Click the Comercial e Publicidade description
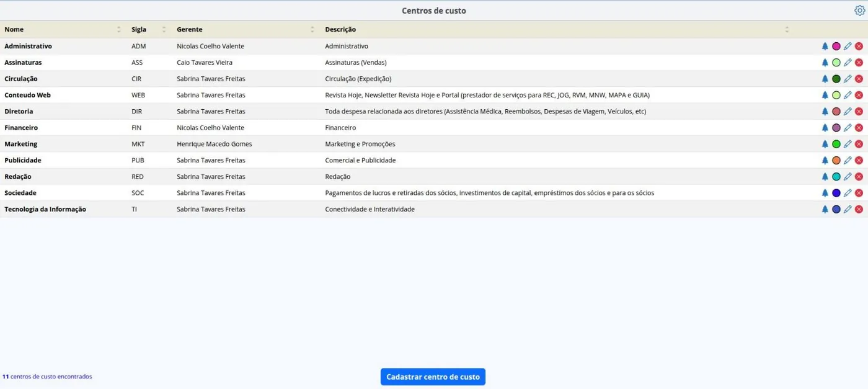This screenshot has height=389, width=868. (360, 160)
